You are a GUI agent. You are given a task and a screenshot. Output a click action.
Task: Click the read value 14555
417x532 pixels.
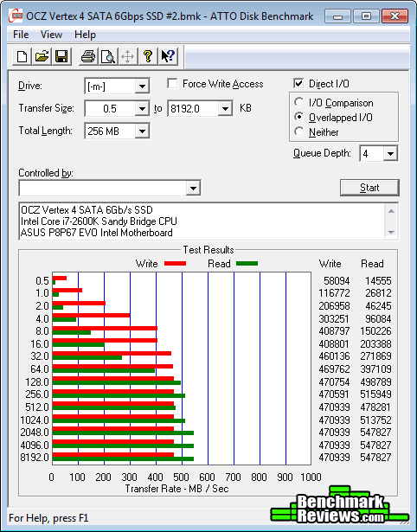click(378, 281)
